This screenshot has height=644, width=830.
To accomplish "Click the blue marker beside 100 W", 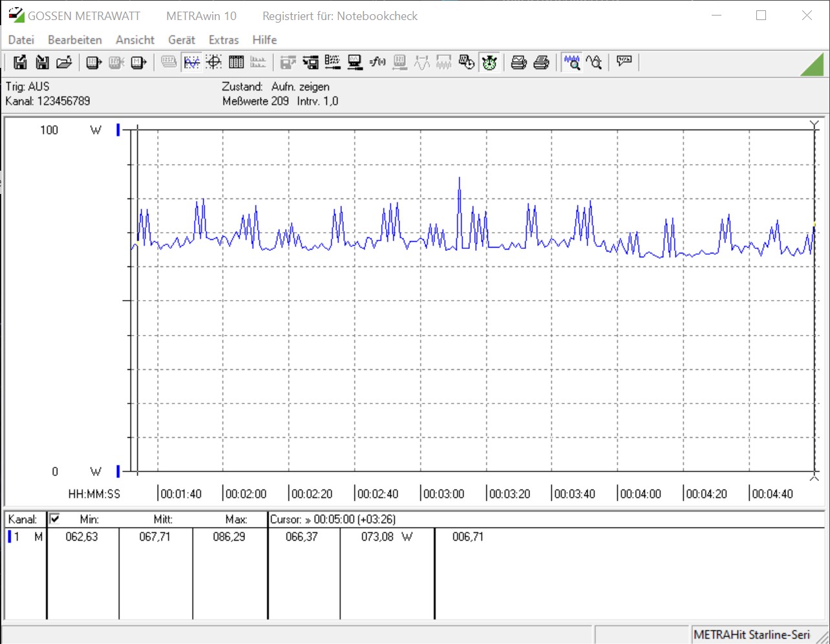I will click(x=118, y=130).
